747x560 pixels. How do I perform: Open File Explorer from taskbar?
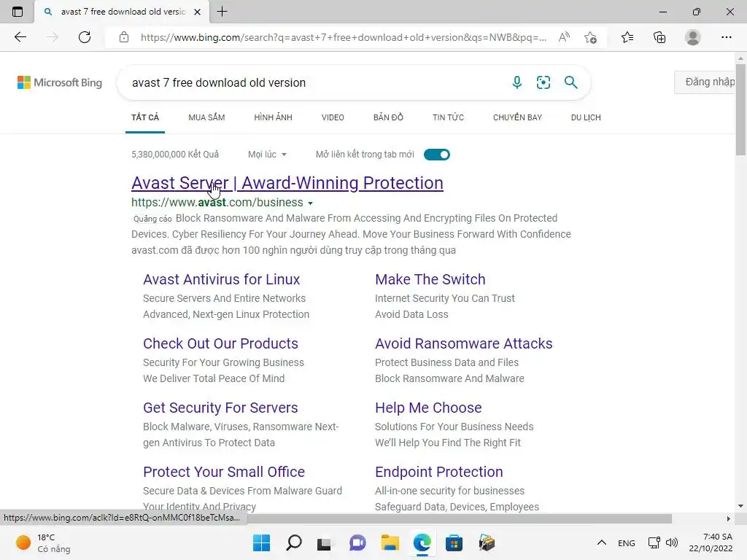pos(390,542)
